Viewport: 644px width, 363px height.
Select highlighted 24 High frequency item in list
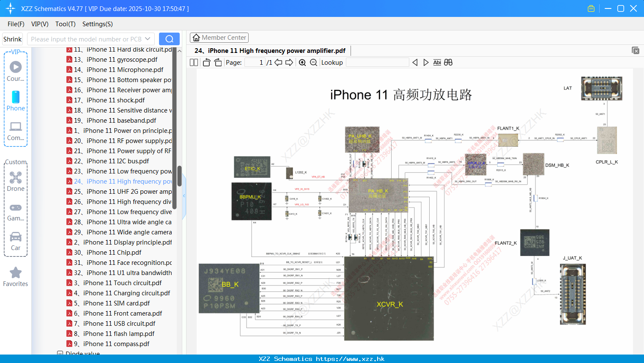119,181
